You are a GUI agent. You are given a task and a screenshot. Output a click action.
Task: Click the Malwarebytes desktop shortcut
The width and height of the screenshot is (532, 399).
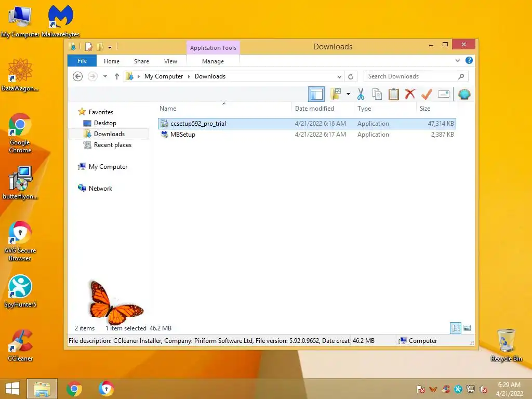(x=60, y=21)
